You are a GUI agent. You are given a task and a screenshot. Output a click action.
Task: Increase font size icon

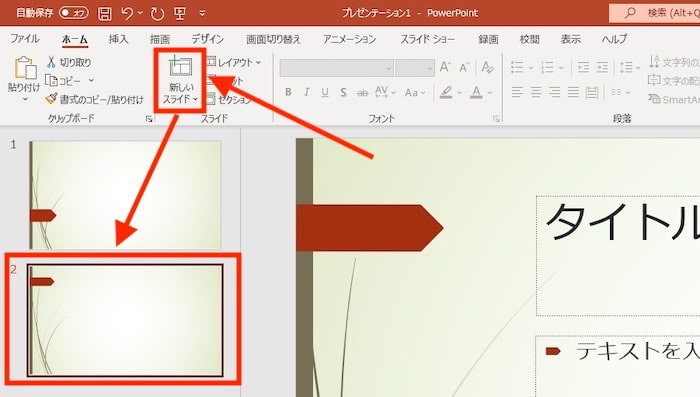445,67
